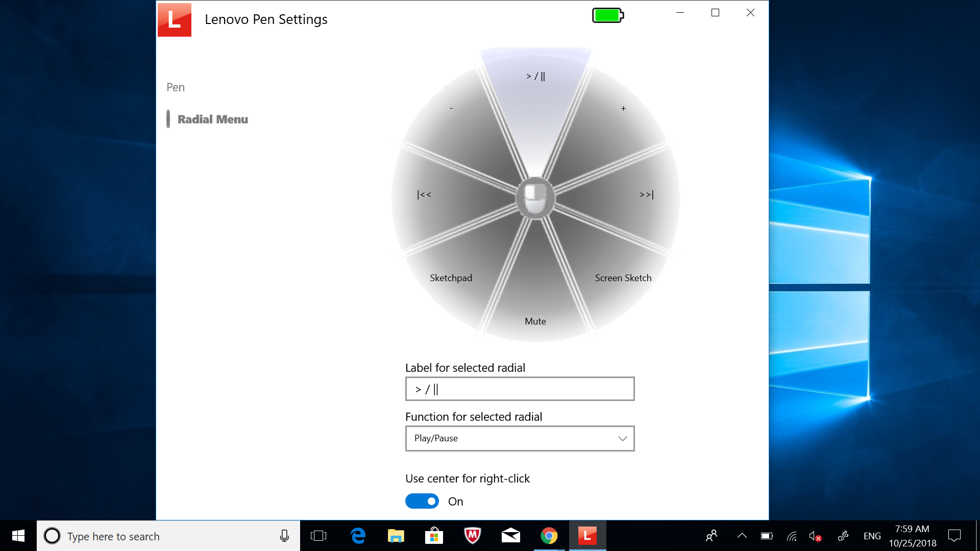Image resolution: width=980 pixels, height=551 pixels.
Task: Click the system battery tray icon
Action: coord(767,536)
